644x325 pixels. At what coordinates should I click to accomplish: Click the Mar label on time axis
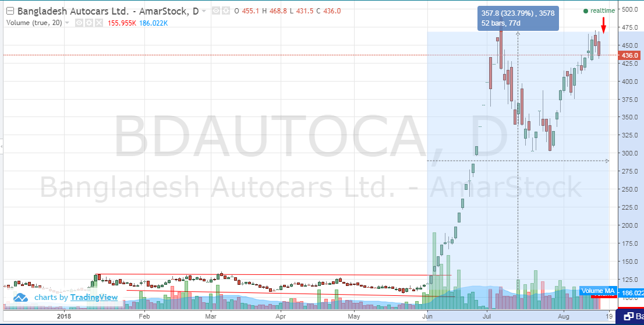tap(211, 316)
